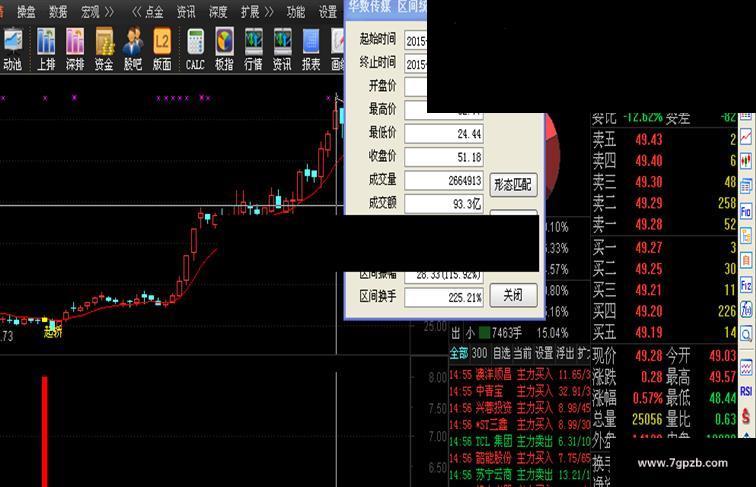
Task: Select the 浮出 tab
Action: [565, 353]
